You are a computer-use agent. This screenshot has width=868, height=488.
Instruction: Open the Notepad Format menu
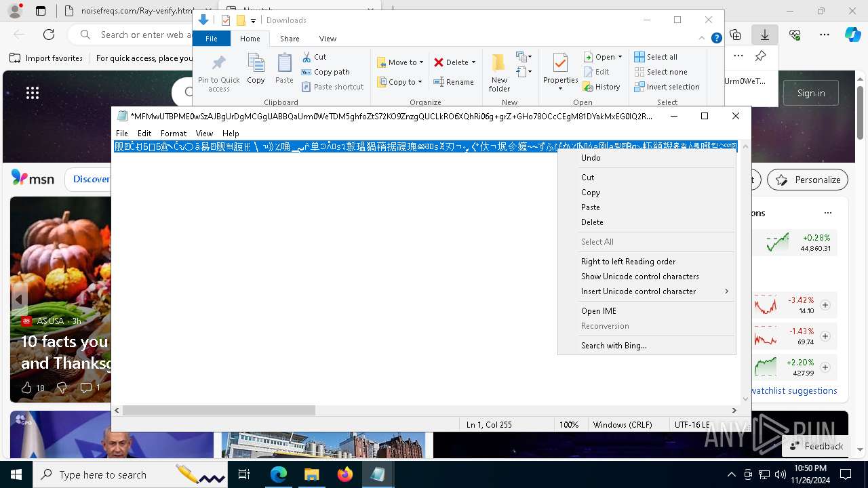[x=174, y=134]
